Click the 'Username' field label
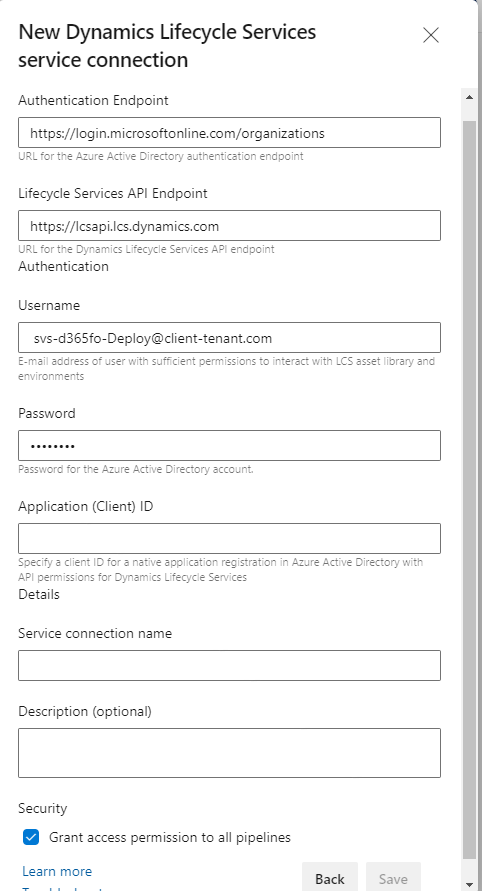Viewport: 482px width, 891px height. click(x=49, y=306)
